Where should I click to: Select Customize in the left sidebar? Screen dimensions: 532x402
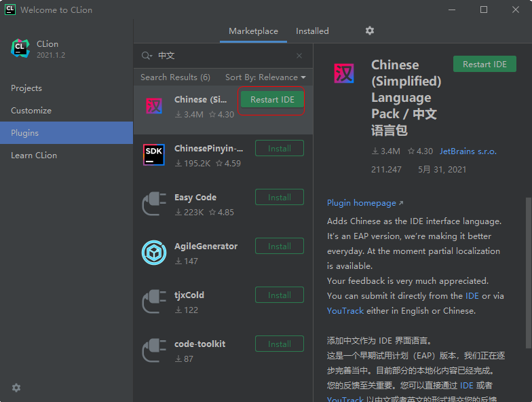(31, 111)
